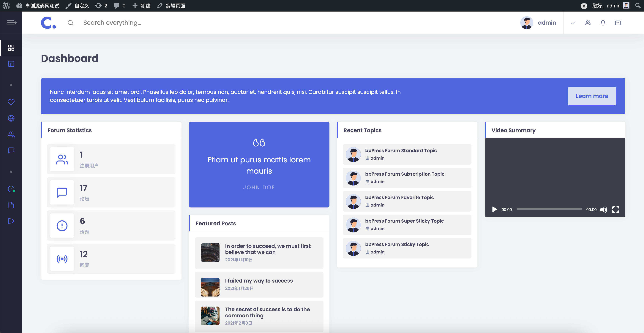Click the heart favorites icon in sidebar
The width and height of the screenshot is (644, 333).
click(x=11, y=102)
